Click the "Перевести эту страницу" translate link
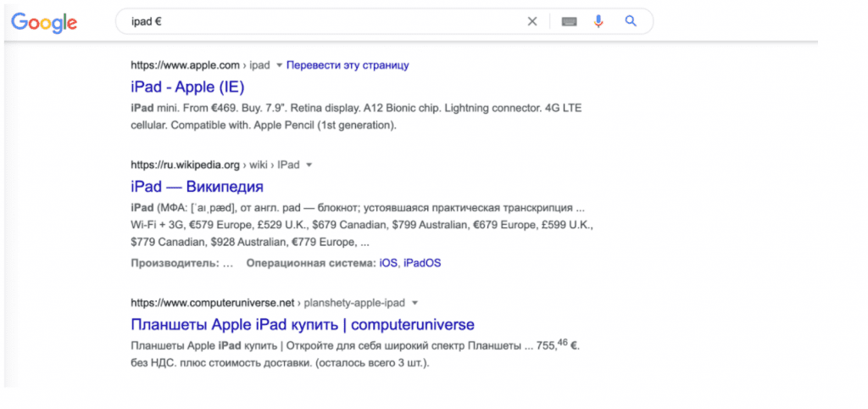This screenshot has height=409, width=868. click(x=348, y=64)
